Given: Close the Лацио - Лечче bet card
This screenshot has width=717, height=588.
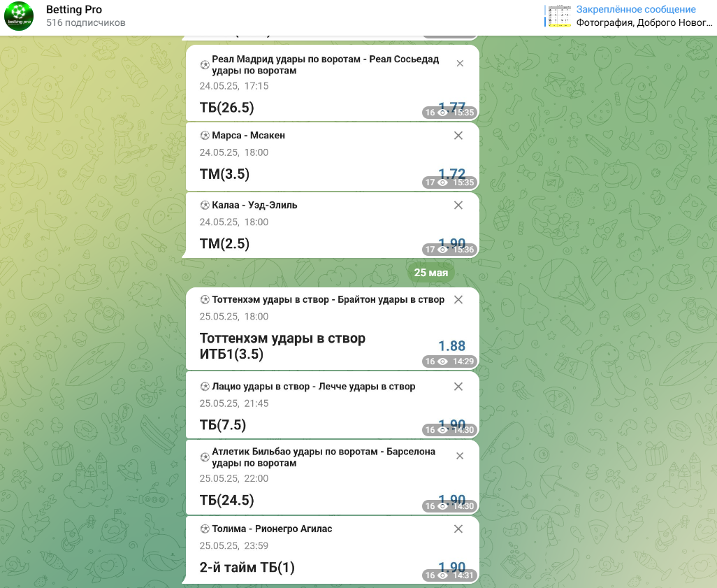Looking at the screenshot, I should [458, 387].
